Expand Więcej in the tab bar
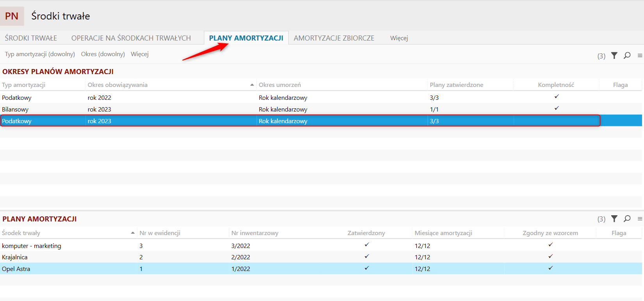Image resolution: width=644 pixels, height=301 pixels. (399, 38)
